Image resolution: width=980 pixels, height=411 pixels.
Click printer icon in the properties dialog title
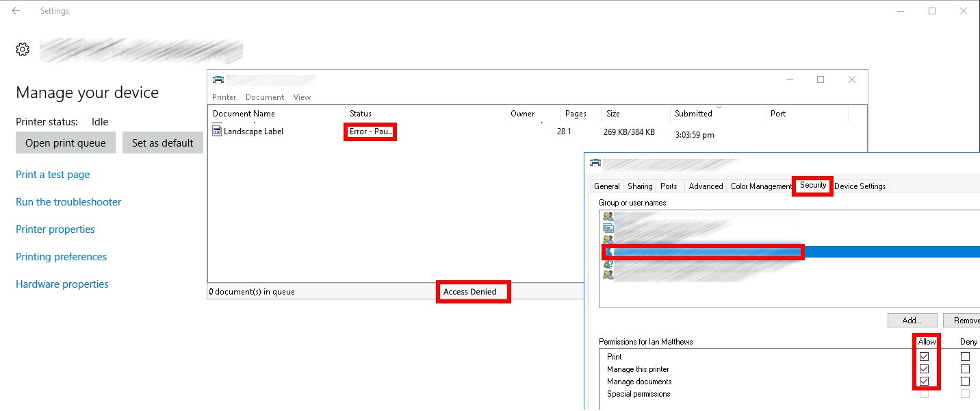[595, 163]
